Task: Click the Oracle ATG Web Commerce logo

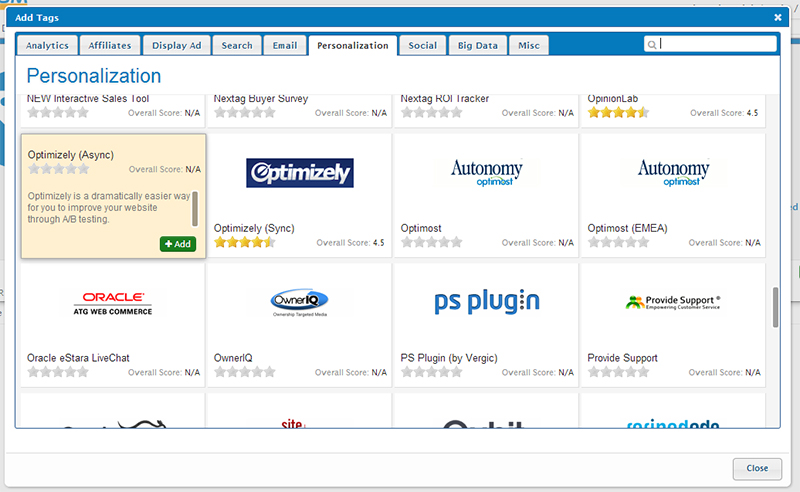Action: coord(113,303)
